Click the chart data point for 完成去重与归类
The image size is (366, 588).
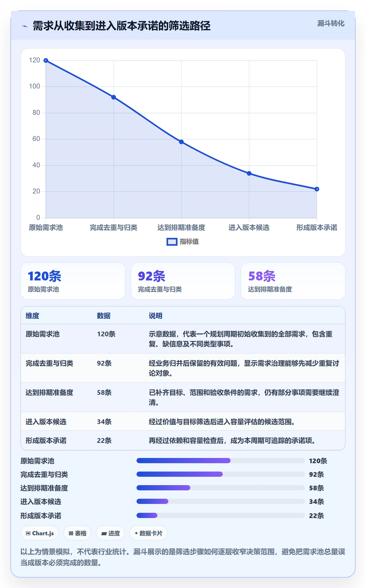click(113, 97)
